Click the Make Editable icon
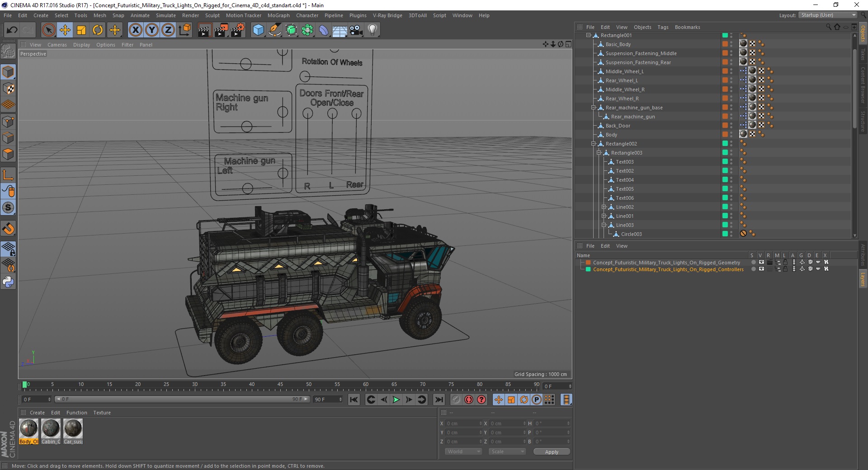Screen dimensions: 868x470 [x=8, y=52]
